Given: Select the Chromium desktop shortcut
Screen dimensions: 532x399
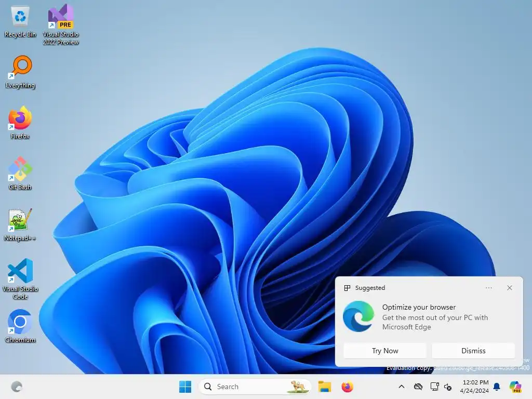Looking at the screenshot, I should pos(20,326).
